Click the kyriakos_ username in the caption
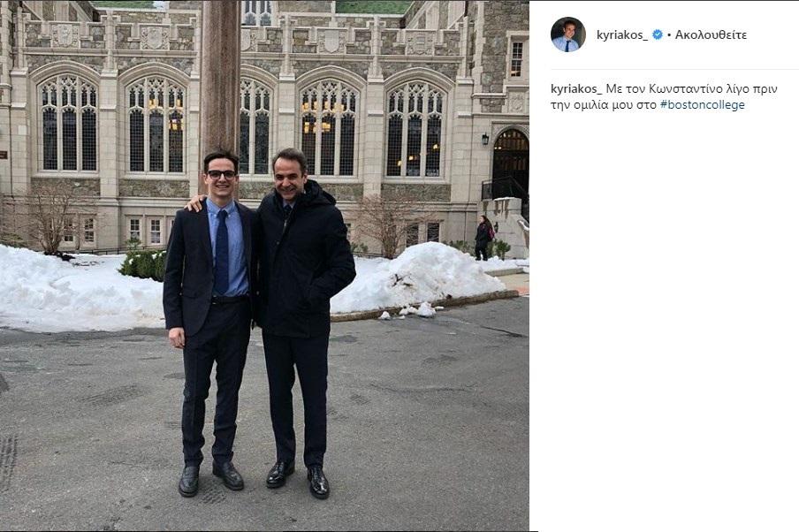 576,88
